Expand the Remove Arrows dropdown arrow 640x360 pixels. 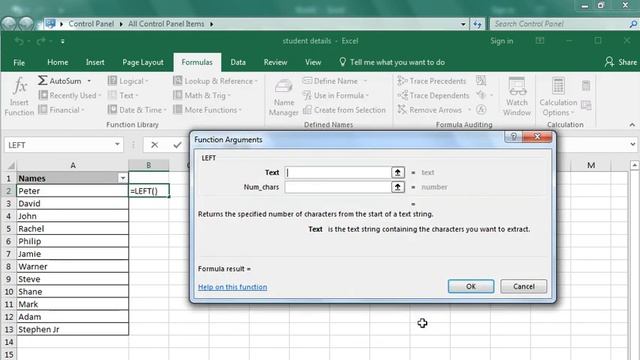pos(469,110)
